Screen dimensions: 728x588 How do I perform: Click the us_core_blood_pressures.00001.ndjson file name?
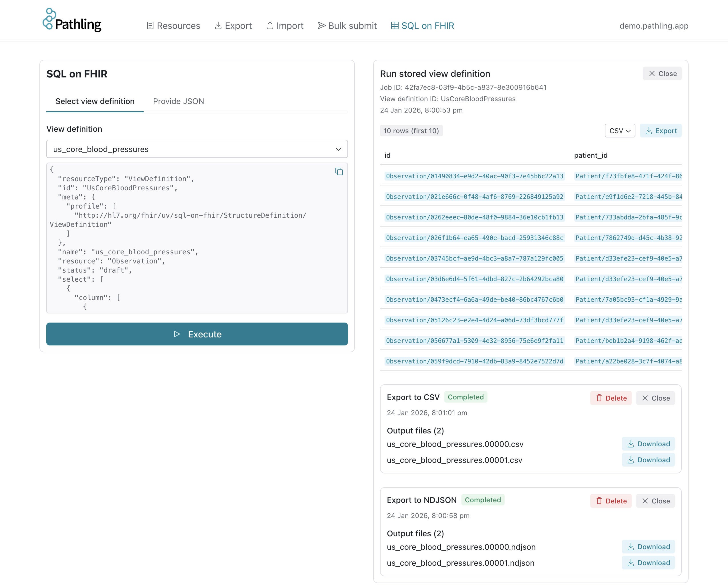tap(460, 563)
